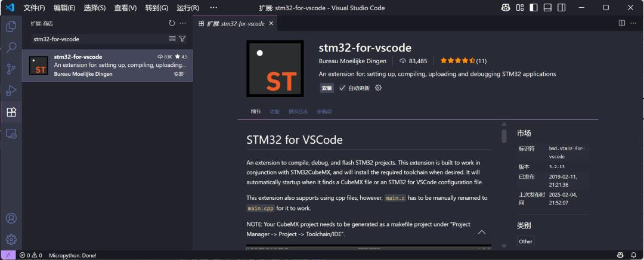Open the Remote Explorer view
644x260 pixels.
pyautogui.click(x=11, y=133)
